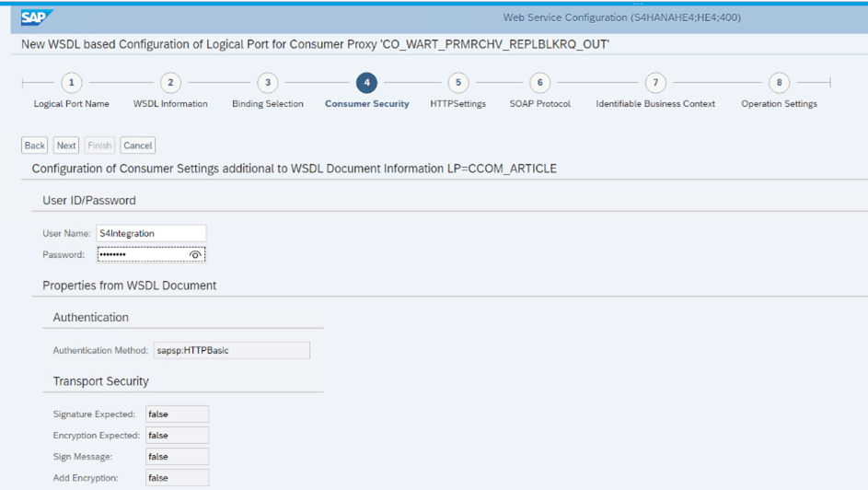Image resolution: width=868 pixels, height=490 pixels.
Task: Select the Signature Expected value field
Action: pos(177,414)
